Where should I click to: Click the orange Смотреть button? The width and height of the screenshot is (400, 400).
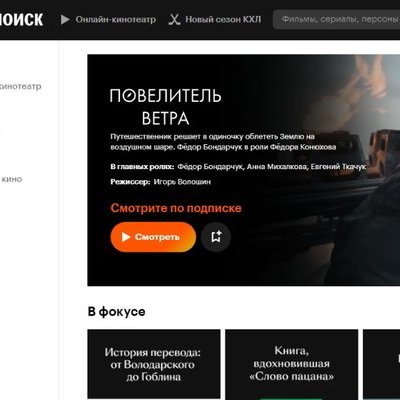[x=153, y=237]
